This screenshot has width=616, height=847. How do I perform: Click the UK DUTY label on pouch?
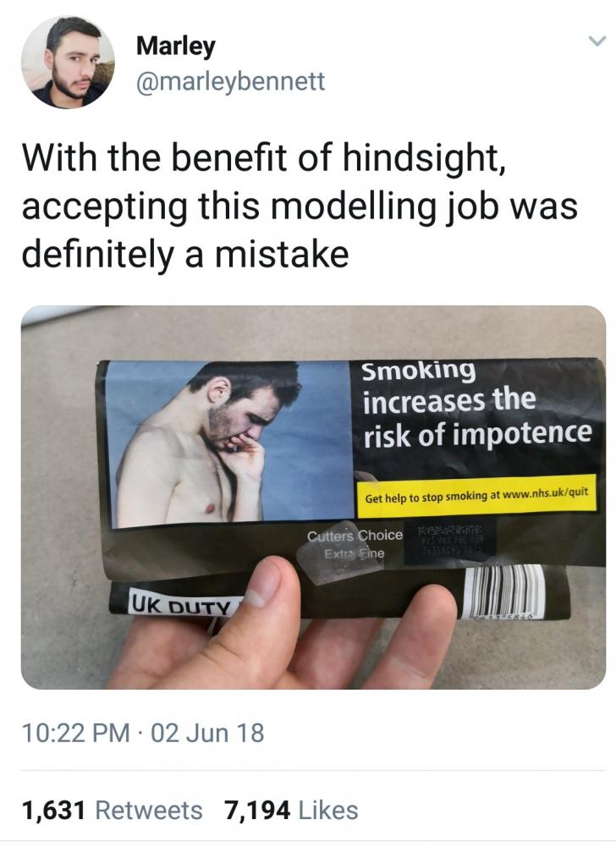tap(180, 604)
